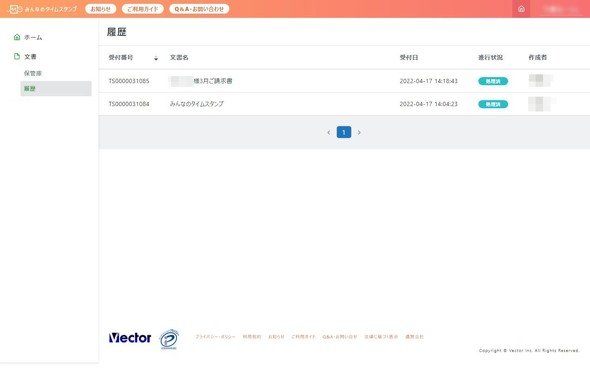Open お知らせ link in the footer
The image size is (590, 392).
coord(276,337)
